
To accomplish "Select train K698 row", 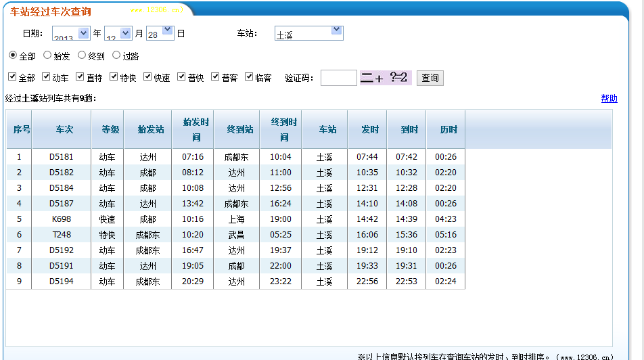I will pos(62,219).
